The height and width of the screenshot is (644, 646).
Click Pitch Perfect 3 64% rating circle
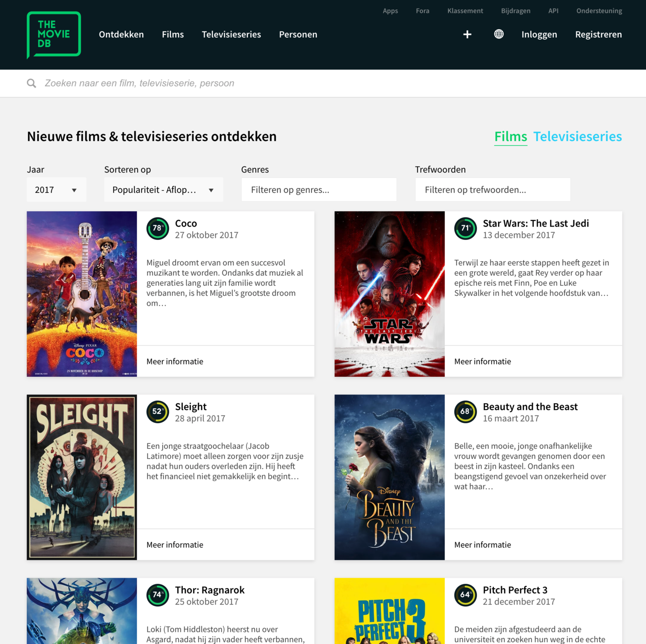point(465,595)
